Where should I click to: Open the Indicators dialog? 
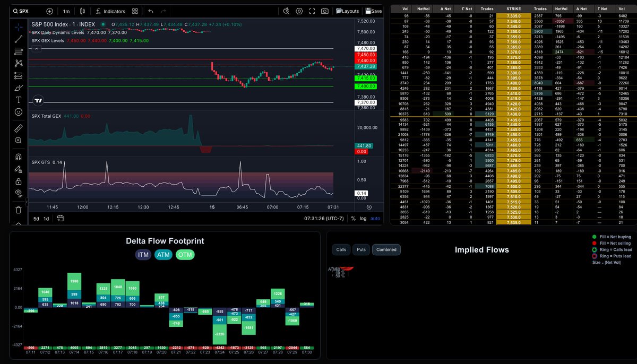click(110, 11)
